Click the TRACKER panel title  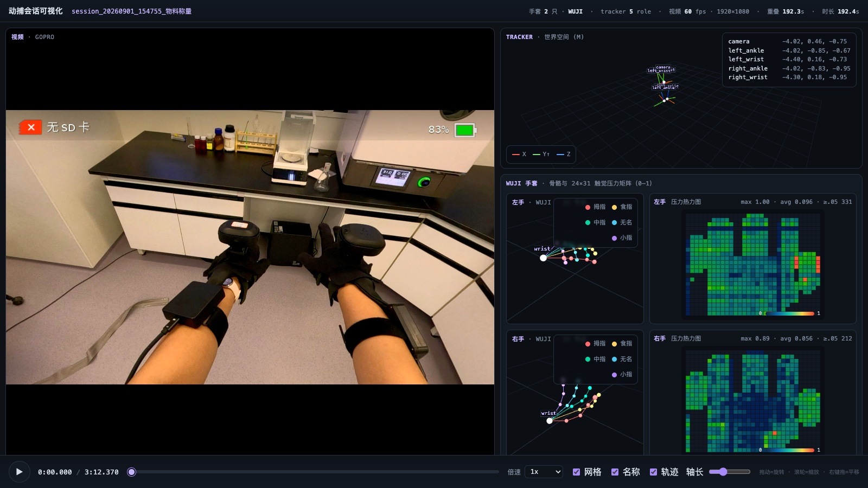(x=519, y=37)
